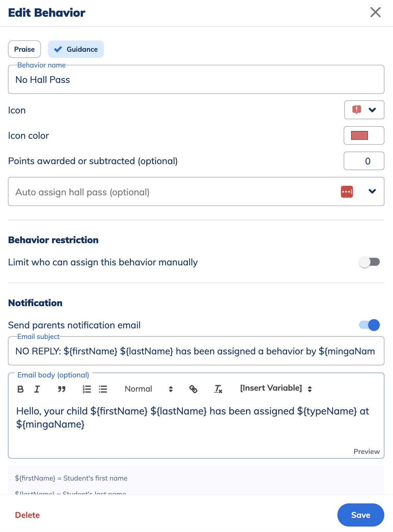Click the insert link icon
Viewport: 393px width, 532px height.
[193, 389]
